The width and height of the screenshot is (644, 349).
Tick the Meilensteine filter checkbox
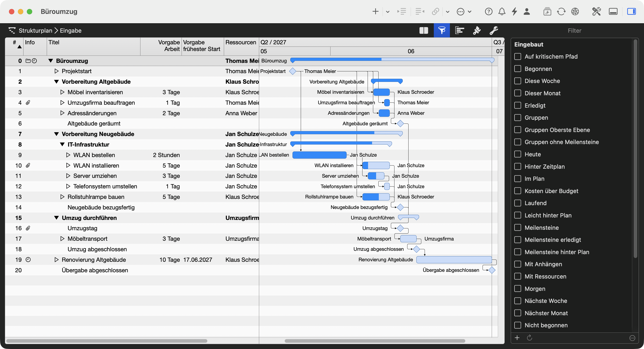517,228
